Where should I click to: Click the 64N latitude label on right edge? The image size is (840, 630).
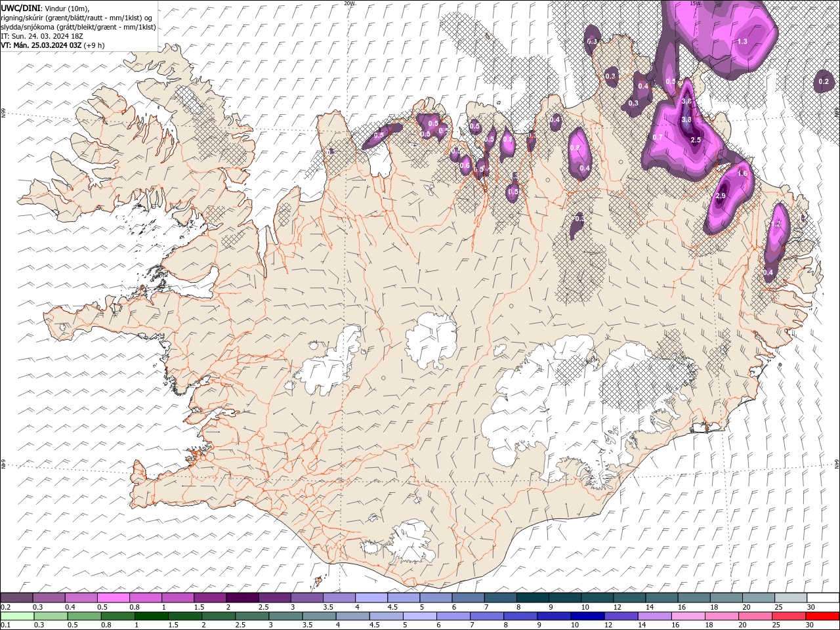[x=837, y=464]
